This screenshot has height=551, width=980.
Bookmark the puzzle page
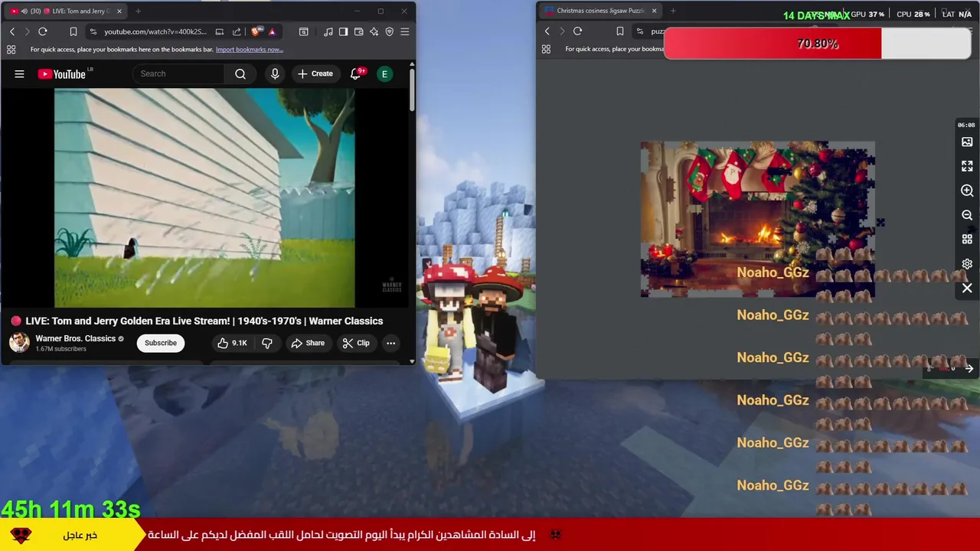620,31
